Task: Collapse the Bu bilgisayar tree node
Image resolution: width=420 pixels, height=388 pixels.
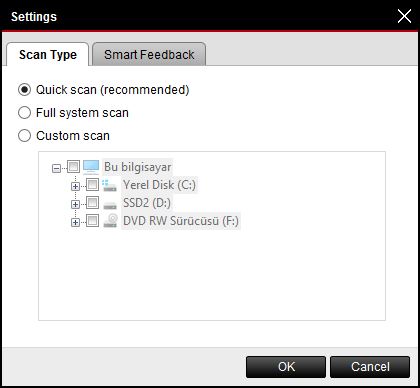Action: click(x=56, y=168)
